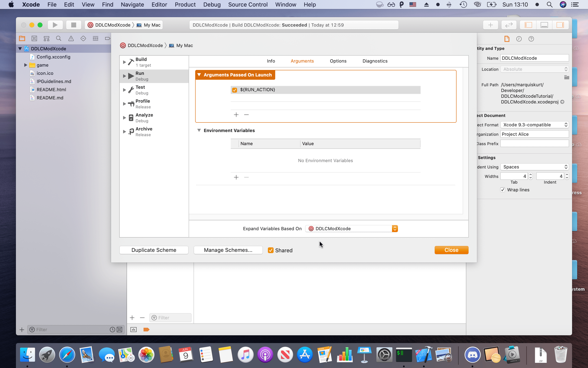
Task: Open the Indent Using Spaces dropdown
Action: point(535,167)
